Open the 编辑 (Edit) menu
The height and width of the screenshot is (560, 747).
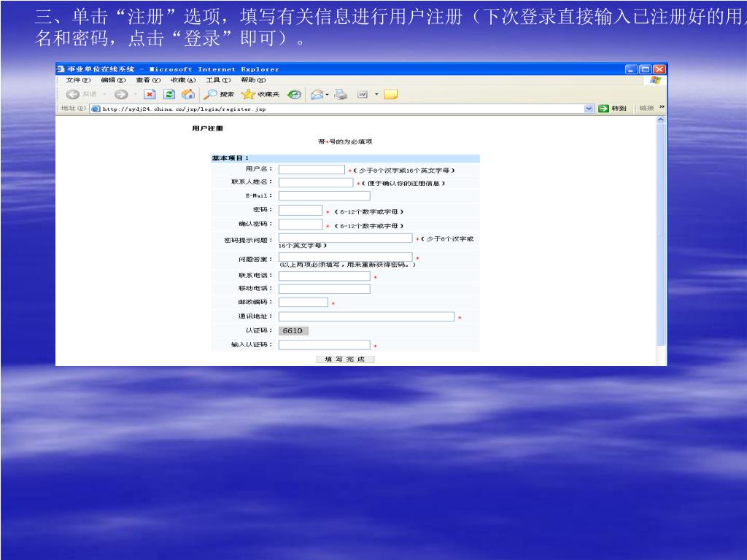[x=113, y=80]
